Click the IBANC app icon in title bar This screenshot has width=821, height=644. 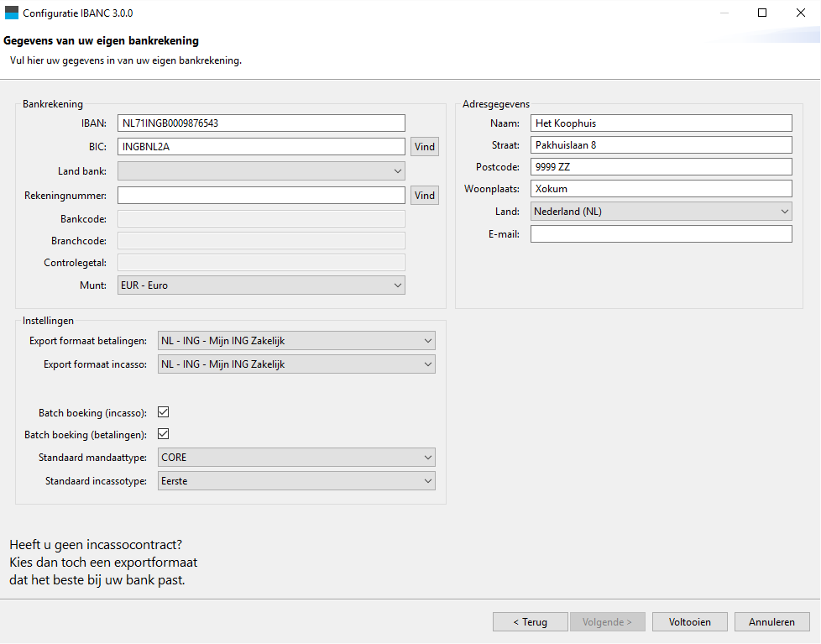click(x=12, y=13)
